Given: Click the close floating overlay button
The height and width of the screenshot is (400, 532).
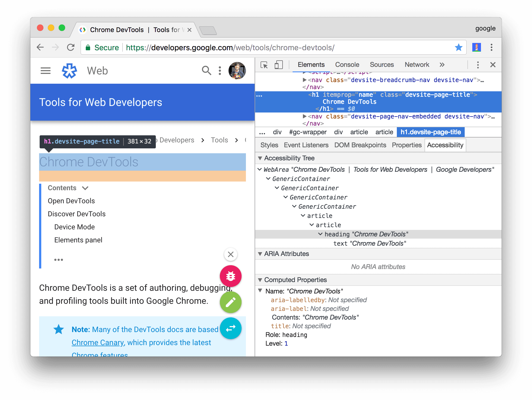Looking at the screenshot, I should [x=230, y=254].
